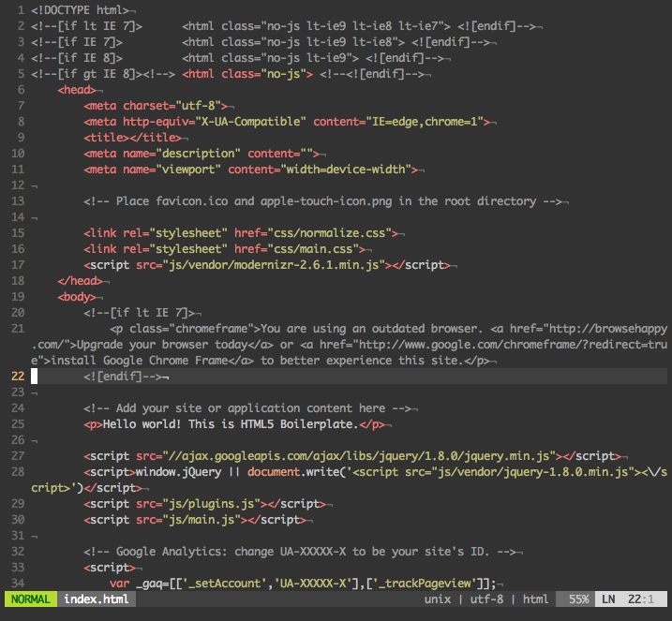Image resolution: width=672 pixels, height=621 pixels.
Task: Click "css/normalize.css" href value
Action: (x=329, y=233)
